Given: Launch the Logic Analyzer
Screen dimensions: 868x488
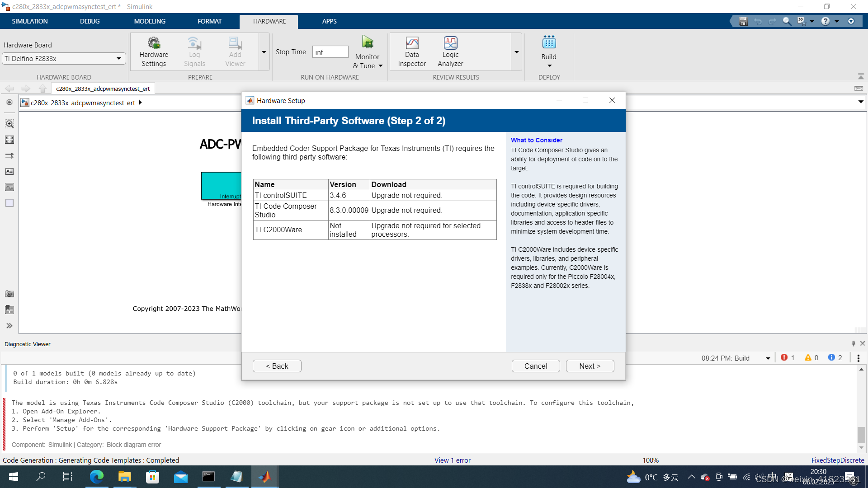Looking at the screenshot, I should coord(450,51).
